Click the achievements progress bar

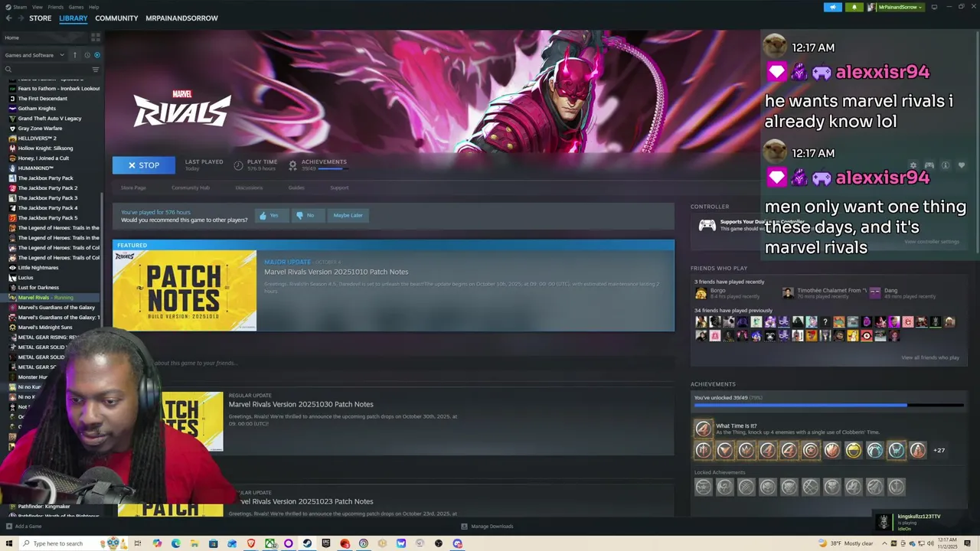[828, 406]
